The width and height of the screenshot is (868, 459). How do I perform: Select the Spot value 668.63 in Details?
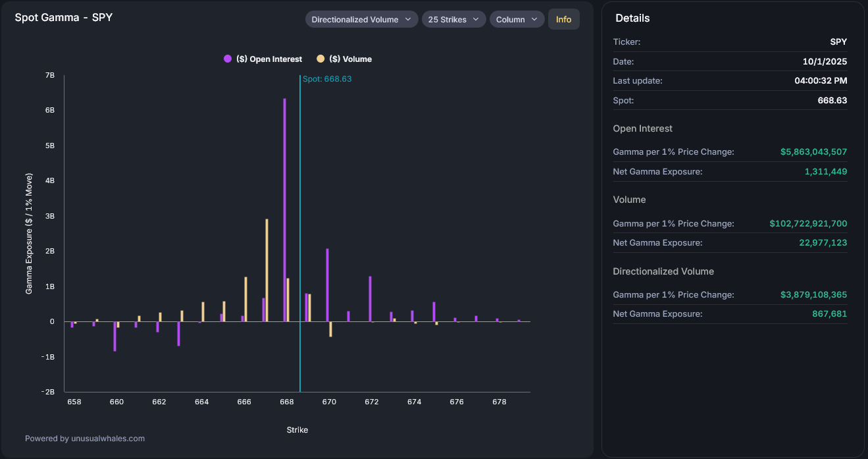point(832,101)
